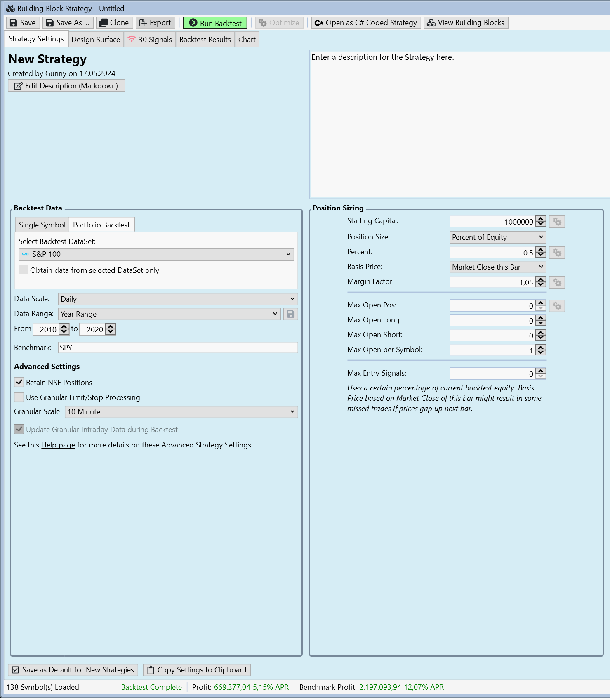Click the 138 Symbol(s) Loaded status
Viewport: 610px width, 700px height.
43,687
